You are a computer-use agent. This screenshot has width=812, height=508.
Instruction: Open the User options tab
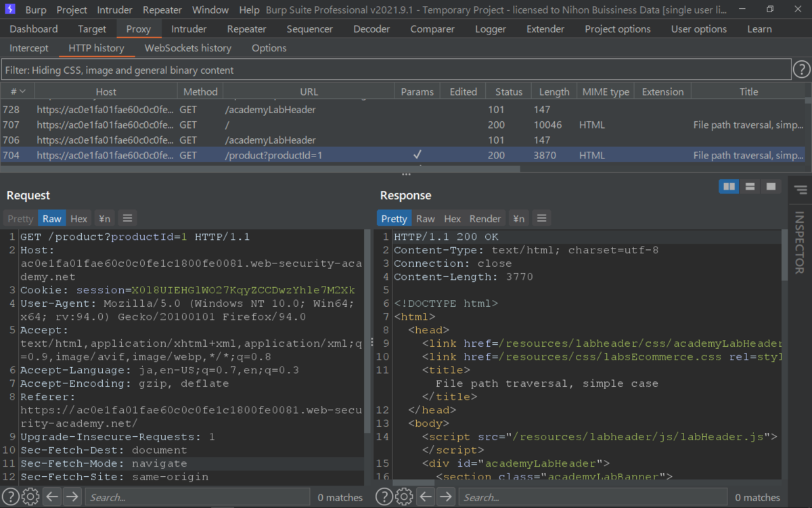[699, 29]
